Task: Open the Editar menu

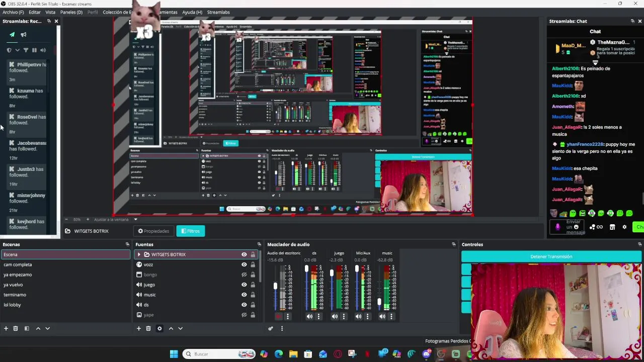Action: point(35,12)
